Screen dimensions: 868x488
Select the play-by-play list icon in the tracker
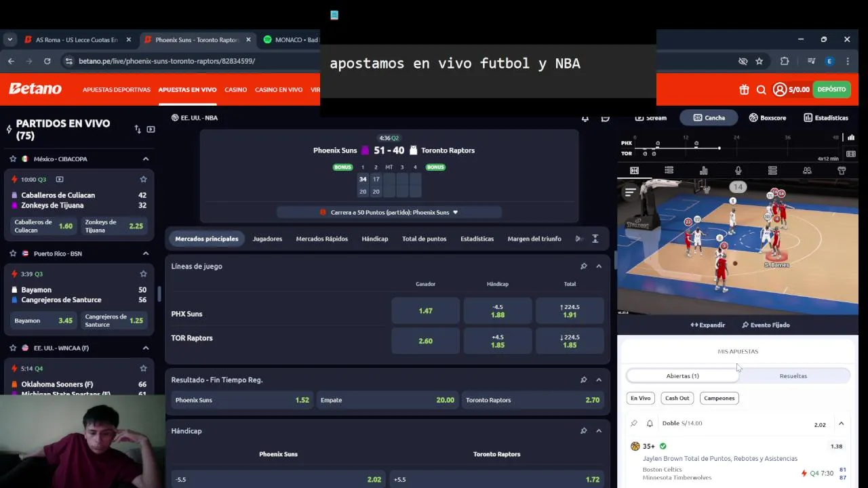pos(669,171)
